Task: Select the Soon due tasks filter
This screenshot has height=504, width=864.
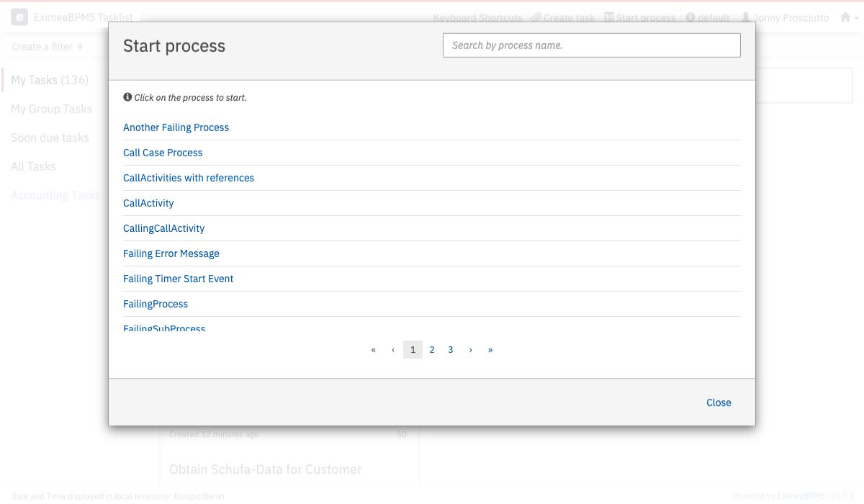Action: tap(50, 138)
